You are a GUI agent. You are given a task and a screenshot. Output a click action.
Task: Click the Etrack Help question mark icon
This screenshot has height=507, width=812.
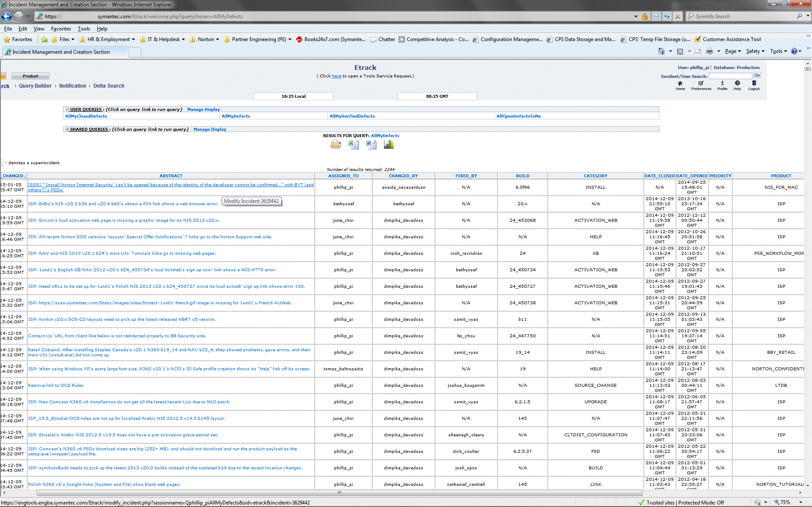click(737, 84)
